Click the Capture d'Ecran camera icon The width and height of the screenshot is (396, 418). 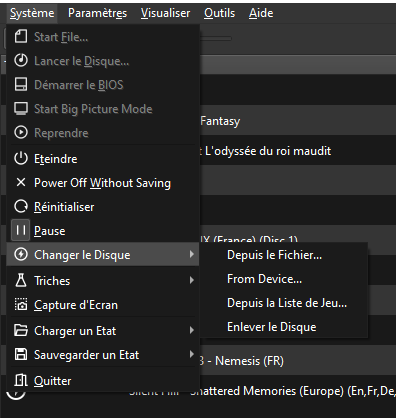pyautogui.click(x=21, y=305)
